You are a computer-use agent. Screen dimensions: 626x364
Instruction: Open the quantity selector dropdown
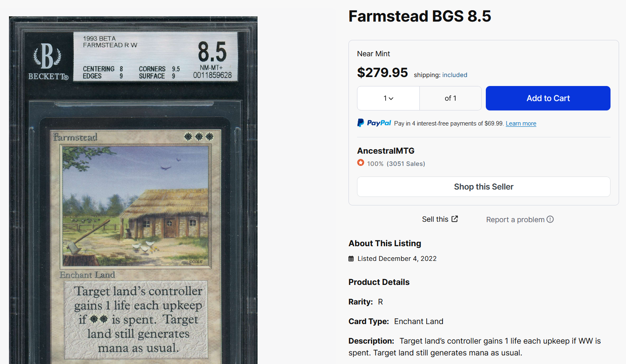pyautogui.click(x=388, y=98)
